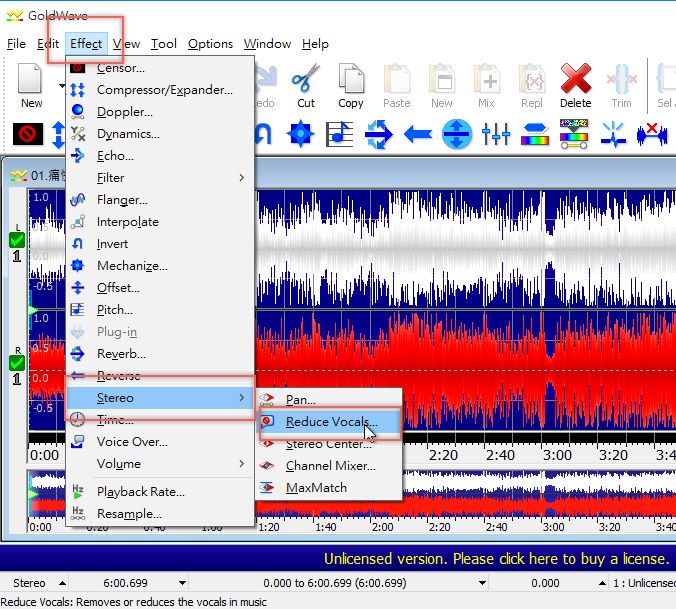Click the left arrow reverse effect icon

tap(417, 133)
